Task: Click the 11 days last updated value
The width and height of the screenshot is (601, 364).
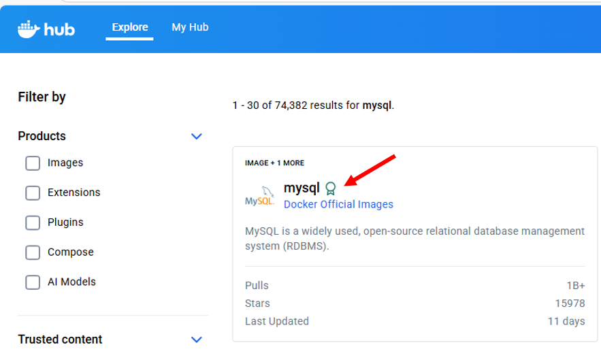Action: 566,321
